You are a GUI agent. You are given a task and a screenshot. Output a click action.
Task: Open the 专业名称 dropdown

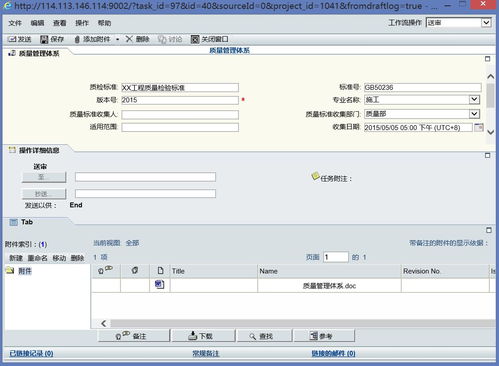point(474,99)
